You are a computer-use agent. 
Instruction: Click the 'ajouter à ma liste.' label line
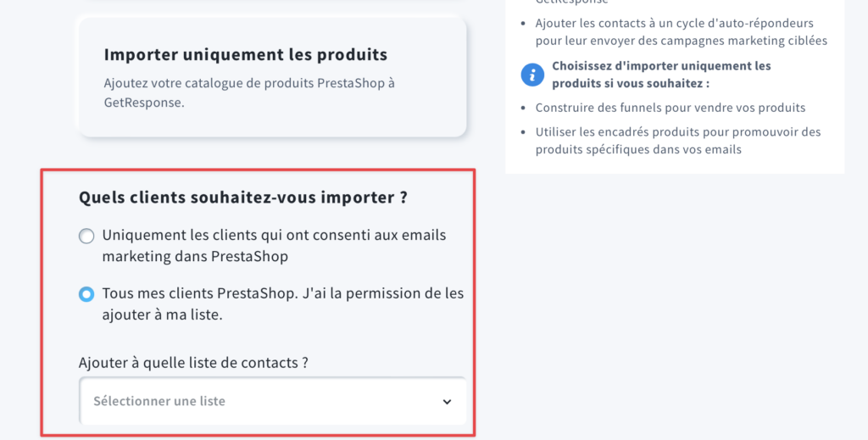point(162,315)
